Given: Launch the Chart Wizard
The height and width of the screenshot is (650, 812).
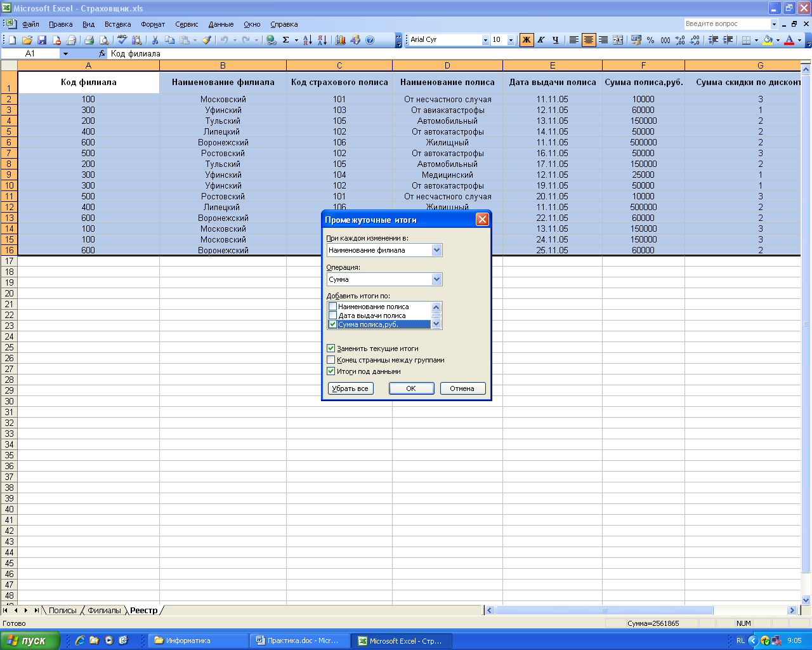Looking at the screenshot, I should click(341, 40).
